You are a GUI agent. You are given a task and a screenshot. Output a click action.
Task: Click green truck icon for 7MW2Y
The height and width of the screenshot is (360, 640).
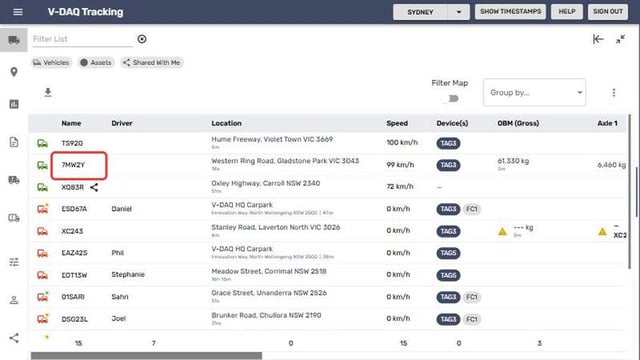pos(42,165)
